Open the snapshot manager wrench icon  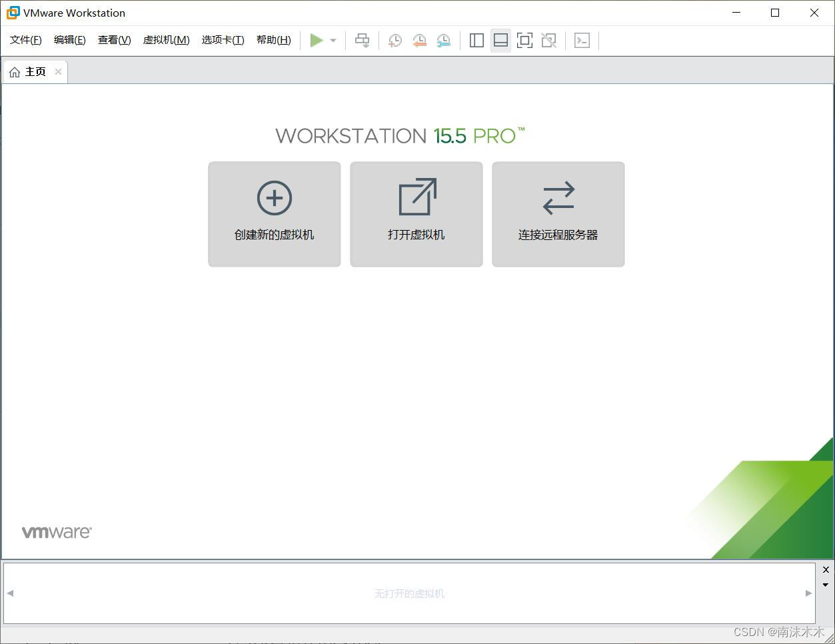tap(443, 41)
